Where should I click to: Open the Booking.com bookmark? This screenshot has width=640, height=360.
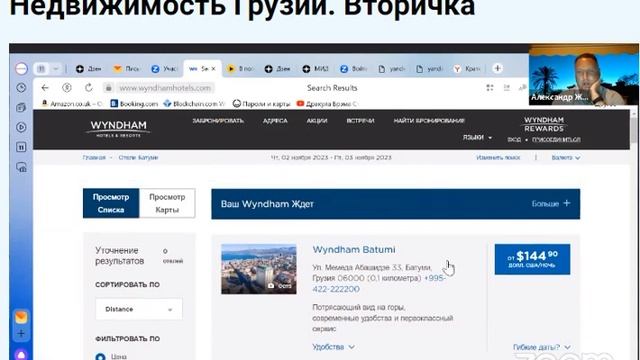[x=134, y=104]
